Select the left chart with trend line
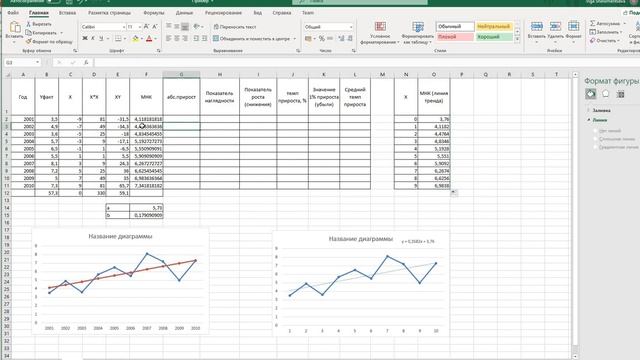640x360 pixels. (120, 281)
